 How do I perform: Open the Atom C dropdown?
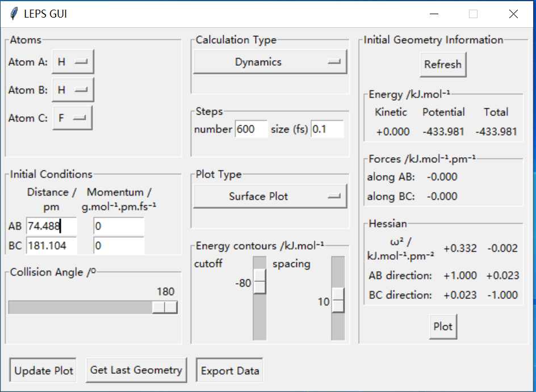click(x=72, y=118)
